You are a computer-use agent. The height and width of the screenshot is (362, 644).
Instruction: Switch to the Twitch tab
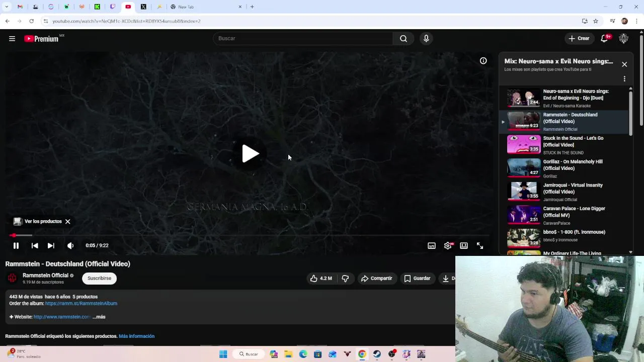point(113,7)
